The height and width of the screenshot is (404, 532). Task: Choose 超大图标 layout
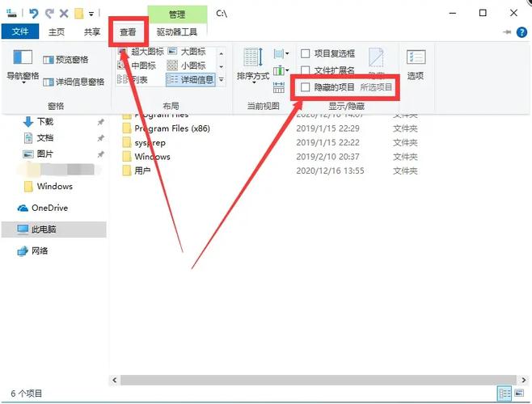(x=141, y=51)
